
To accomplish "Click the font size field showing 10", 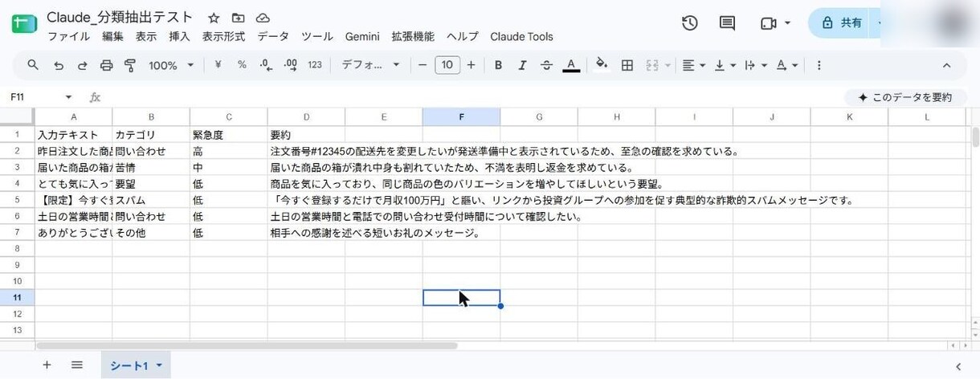I will coord(447,65).
